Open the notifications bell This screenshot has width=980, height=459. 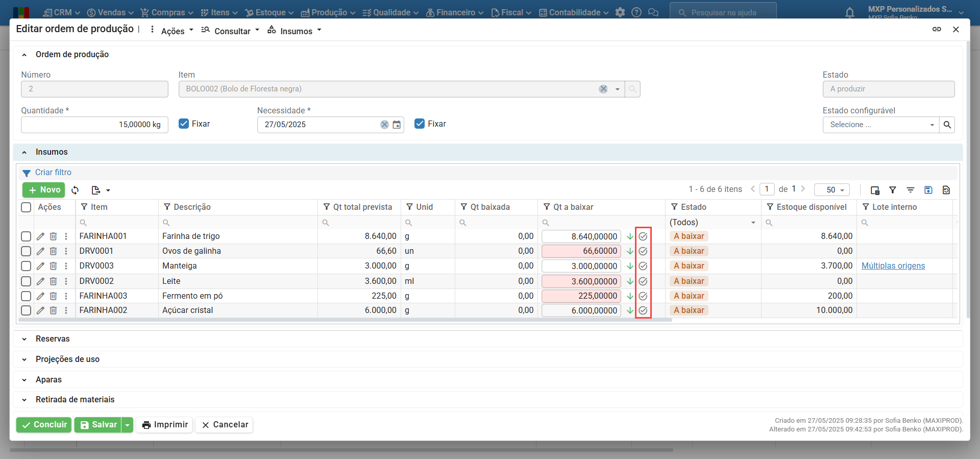850,13
